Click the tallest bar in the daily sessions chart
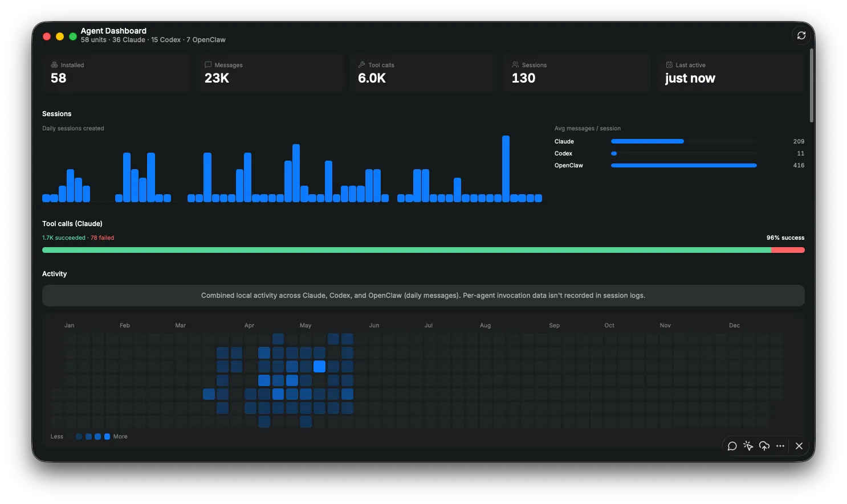 tap(506, 169)
